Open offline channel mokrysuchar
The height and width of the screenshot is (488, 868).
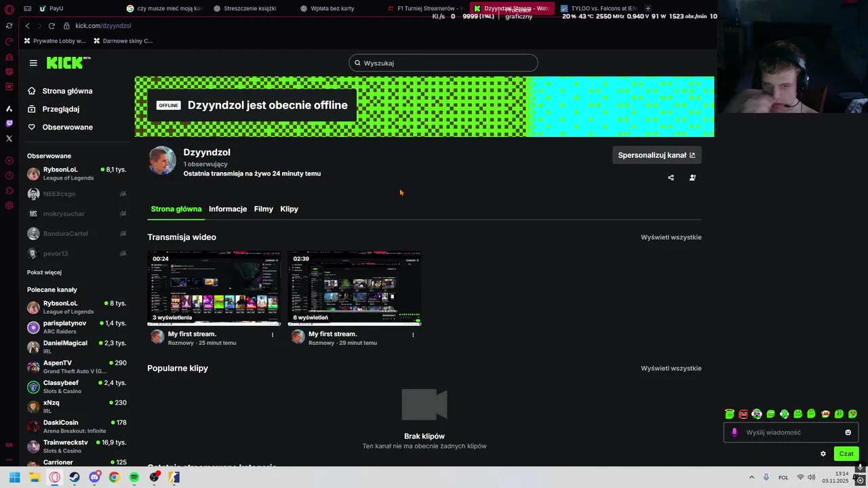(77, 213)
